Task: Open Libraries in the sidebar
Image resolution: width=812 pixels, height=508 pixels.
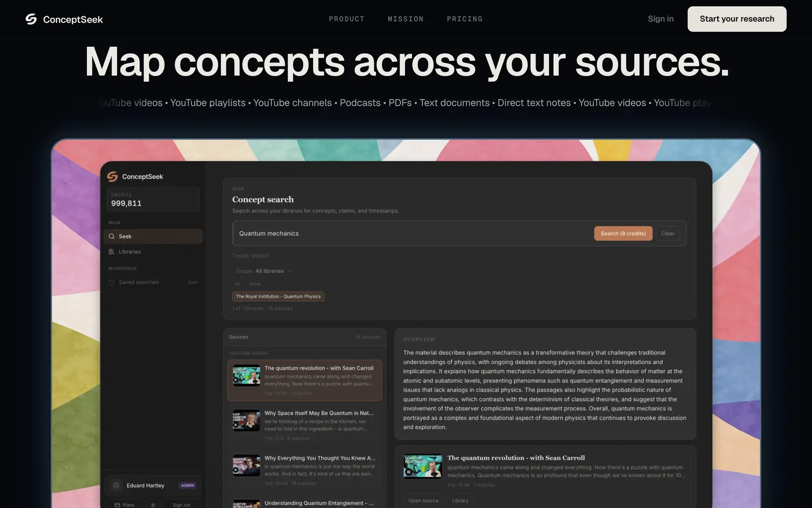Action: coord(153,252)
